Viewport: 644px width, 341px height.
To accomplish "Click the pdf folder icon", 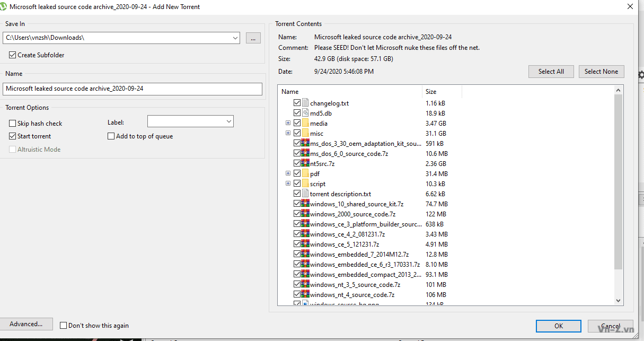I will point(305,173).
